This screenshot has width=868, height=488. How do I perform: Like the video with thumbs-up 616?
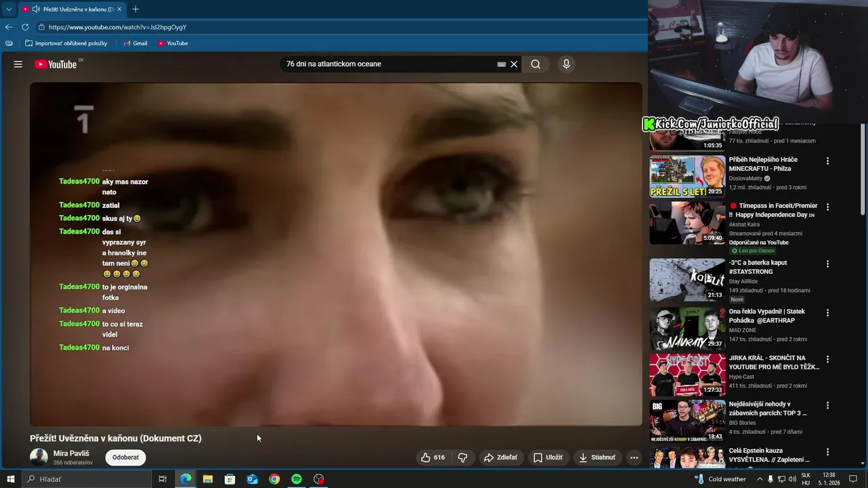pos(433,457)
